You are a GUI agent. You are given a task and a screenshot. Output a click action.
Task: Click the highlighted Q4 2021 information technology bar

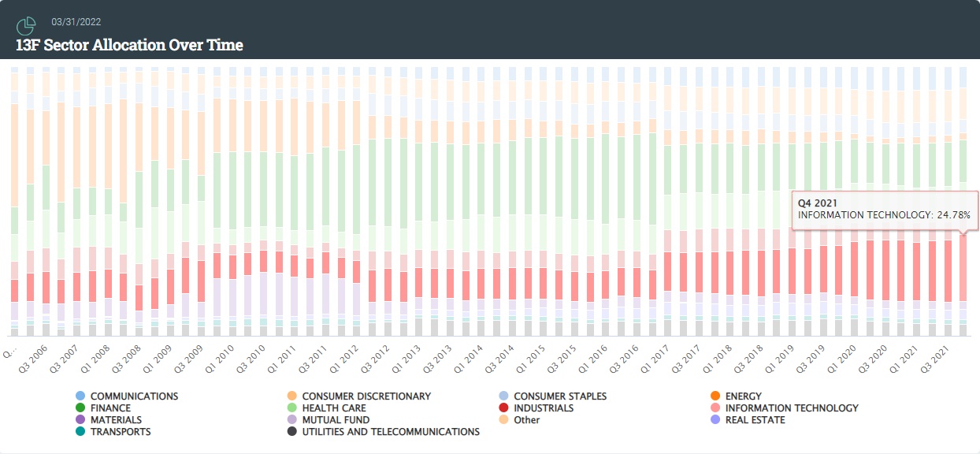(x=963, y=268)
